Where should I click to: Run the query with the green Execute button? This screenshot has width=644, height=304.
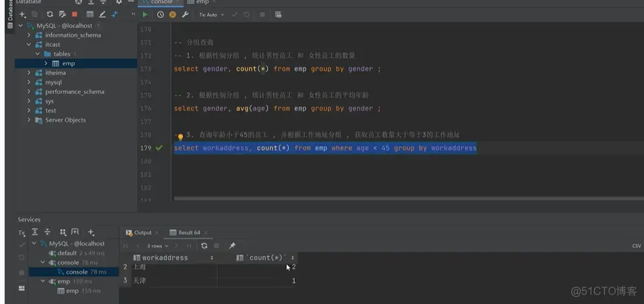click(x=145, y=15)
